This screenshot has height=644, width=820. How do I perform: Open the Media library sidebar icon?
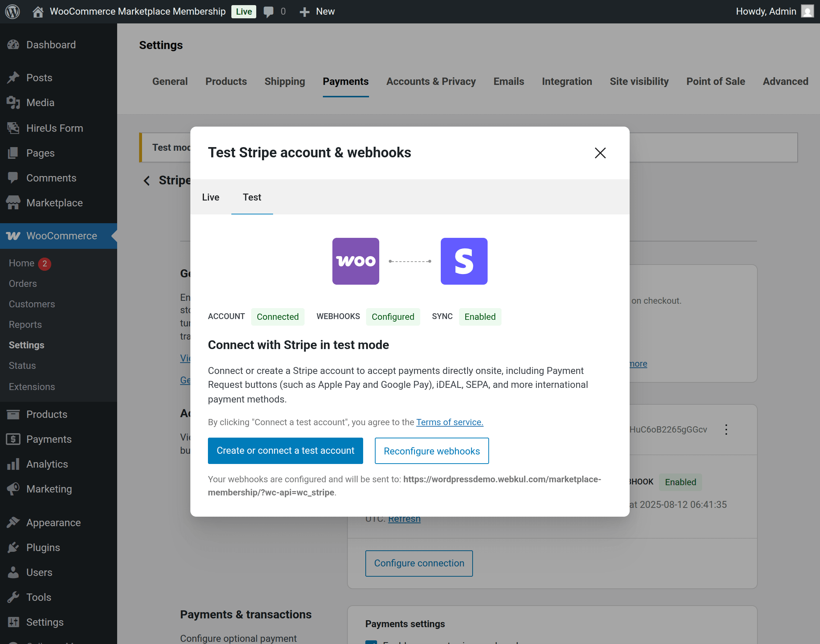[x=13, y=102]
